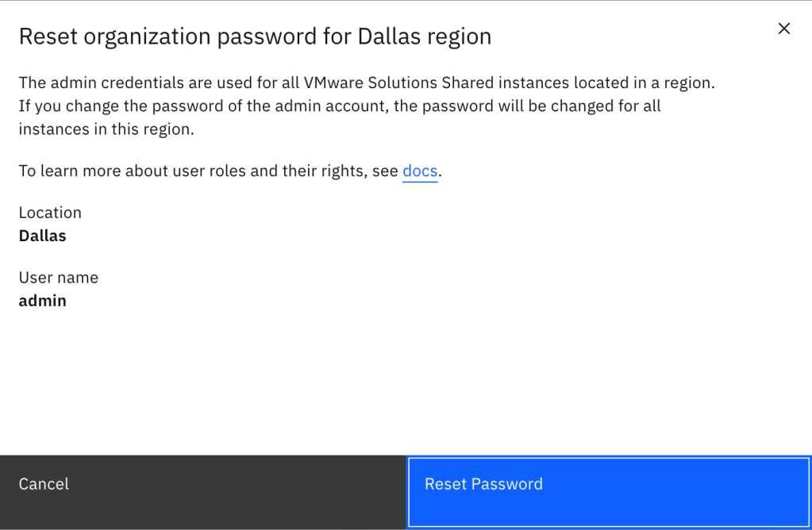This screenshot has height=530, width=812.
Task: Click the dialog title about Dallas region
Action: click(x=255, y=36)
